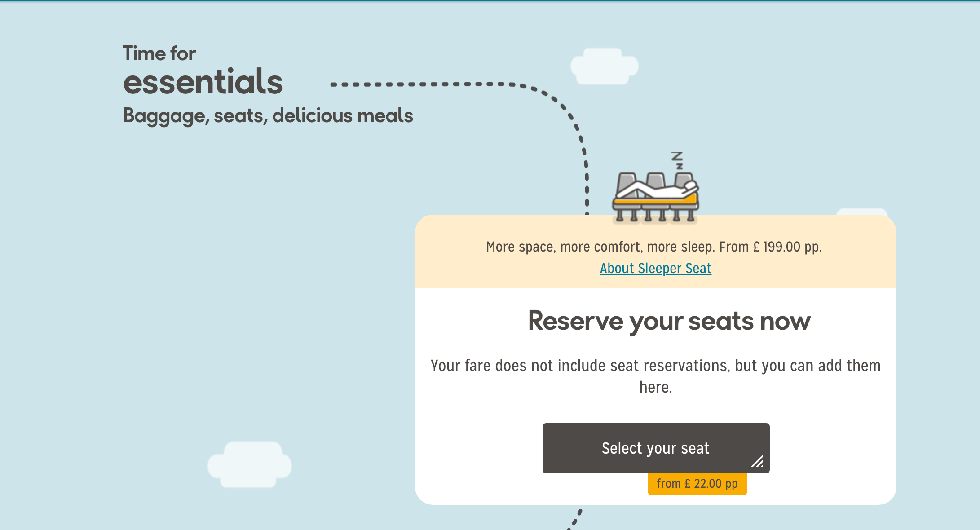This screenshot has width=980, height=530.
Task: Click the diagonal lines icon on the seat button
Action: (757, 461)
